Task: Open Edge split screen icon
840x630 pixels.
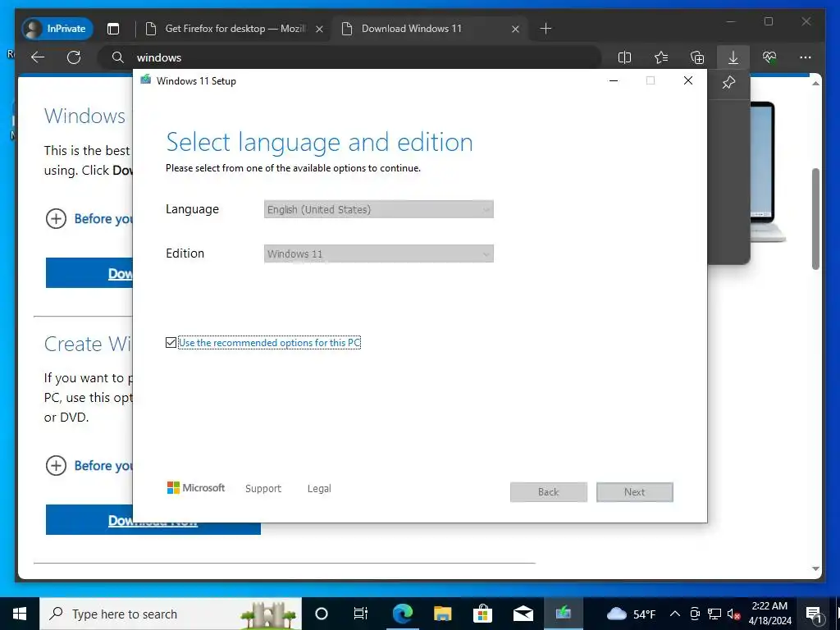Action: coord(624,57)
